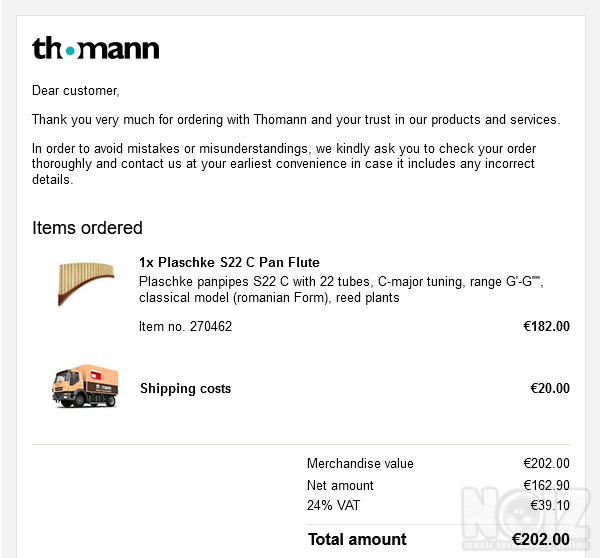Click the Shipping costs label
Screen dimensions: 600x558
186,388
